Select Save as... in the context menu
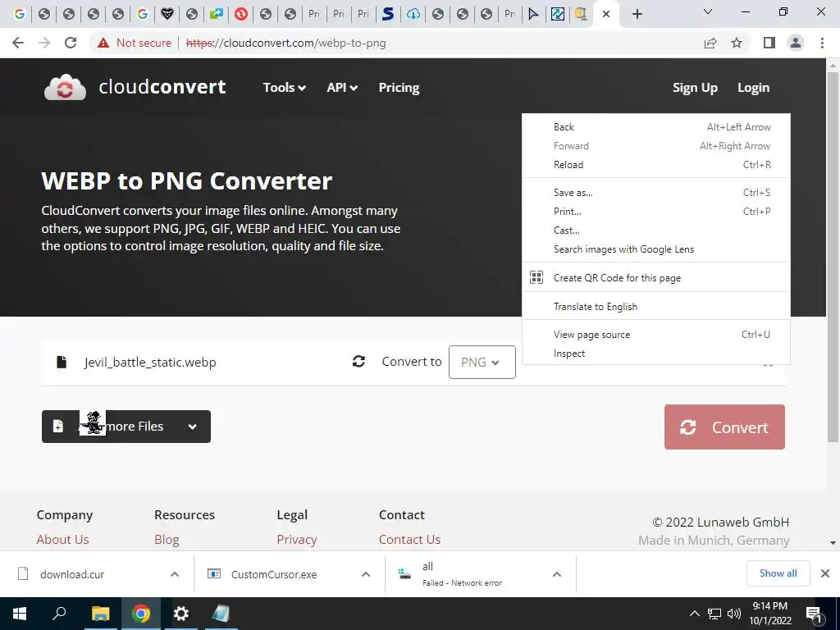 656,192
